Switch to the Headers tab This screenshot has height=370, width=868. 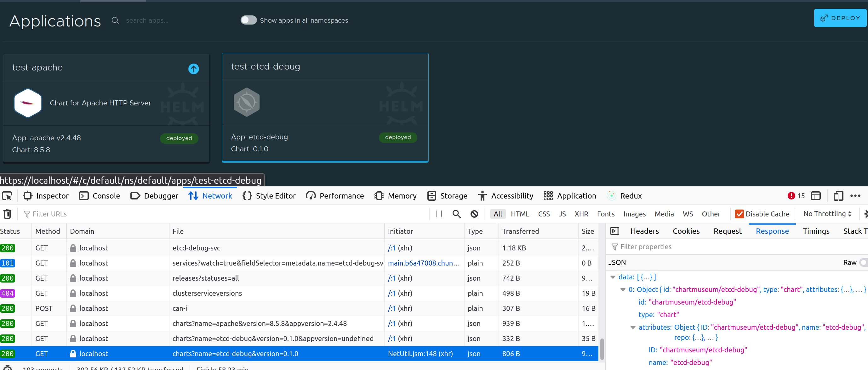tap(644, 231)
